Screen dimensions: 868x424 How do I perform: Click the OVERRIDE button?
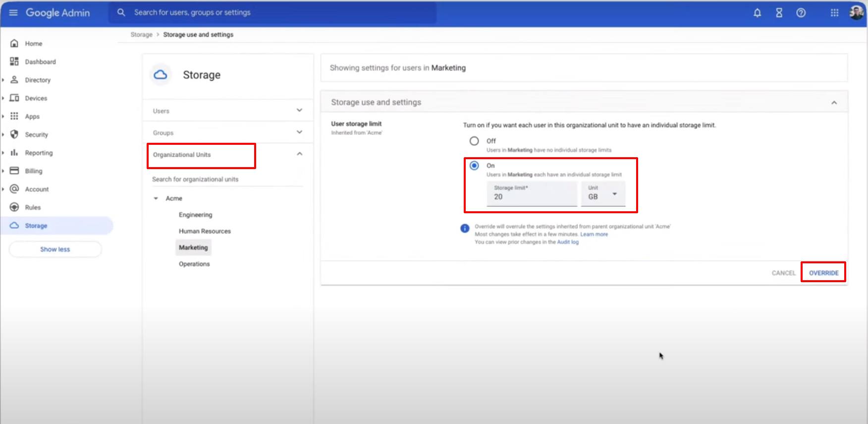[x=823, y=273]
